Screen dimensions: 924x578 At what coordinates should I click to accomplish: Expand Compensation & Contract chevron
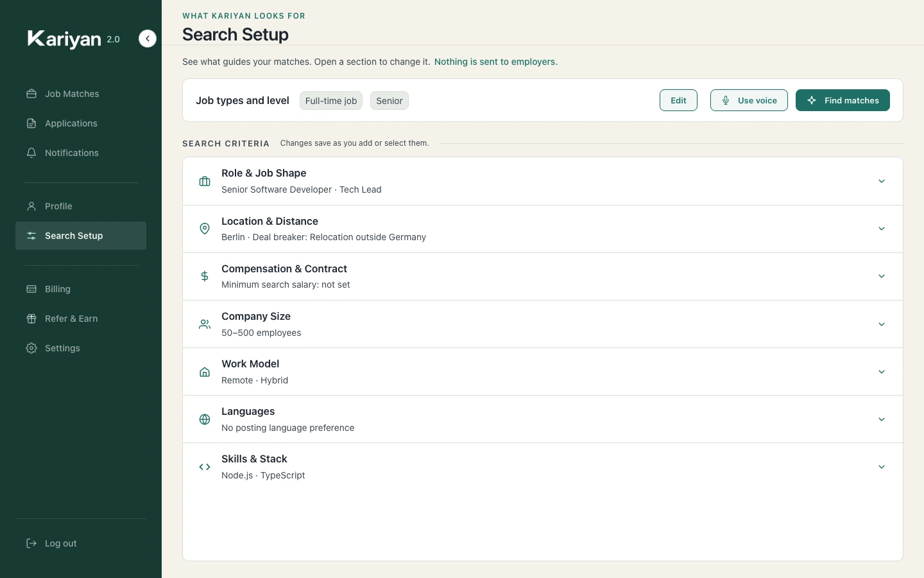click(882, 276)
